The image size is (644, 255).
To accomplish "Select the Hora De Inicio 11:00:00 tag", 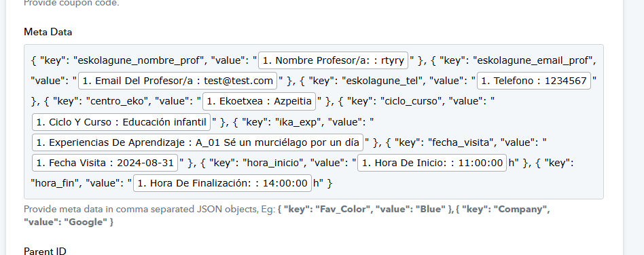I will click(432, 163).
